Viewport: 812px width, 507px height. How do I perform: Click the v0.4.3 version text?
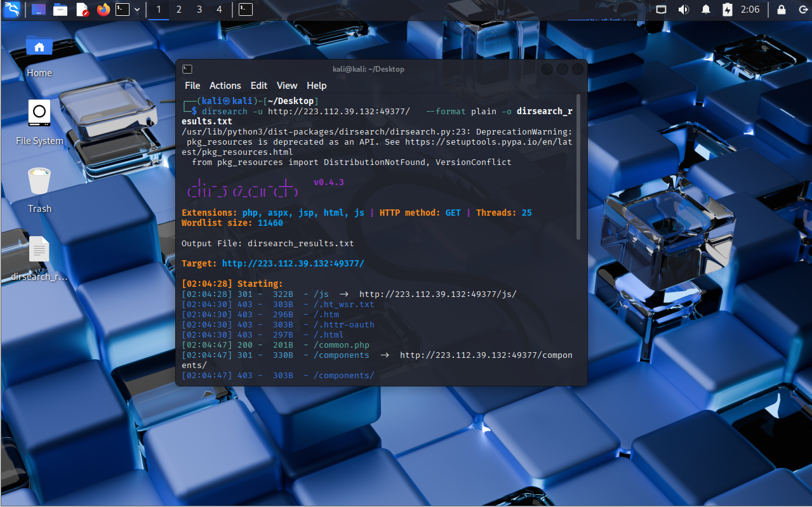pyautogui.click(x=329, y=182)
